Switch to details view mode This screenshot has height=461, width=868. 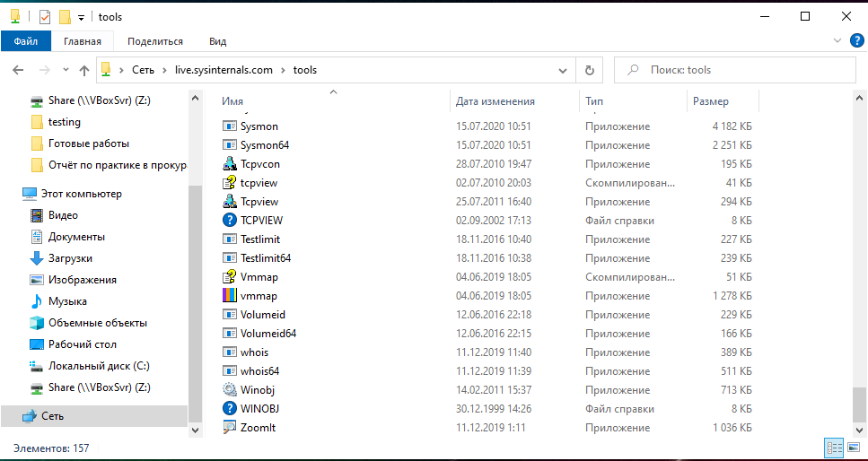(832, 448)
